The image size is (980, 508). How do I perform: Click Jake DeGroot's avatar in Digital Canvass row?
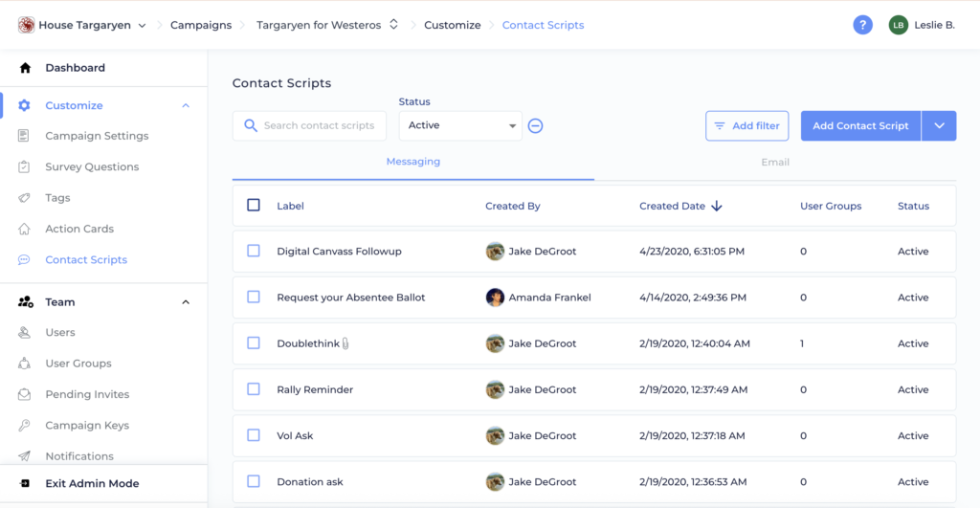[x=495, y=252]
